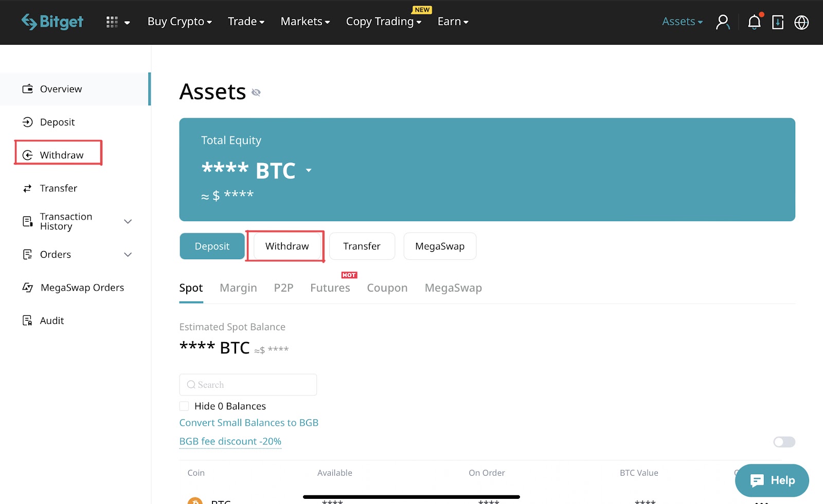Click the Convert Small Balances to BGB link
The height and width of the screenshot is (504, 823).
(x=248, y=422)
